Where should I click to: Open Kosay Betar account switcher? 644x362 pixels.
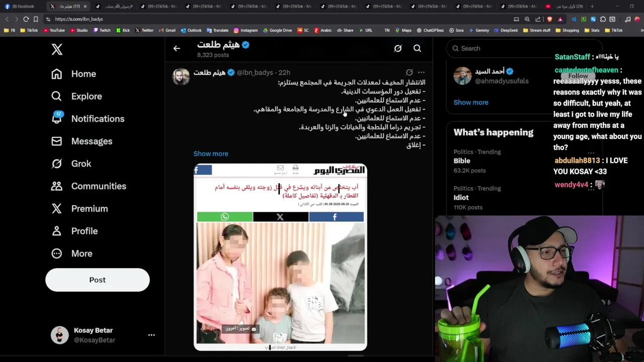[x=103, y=335]
